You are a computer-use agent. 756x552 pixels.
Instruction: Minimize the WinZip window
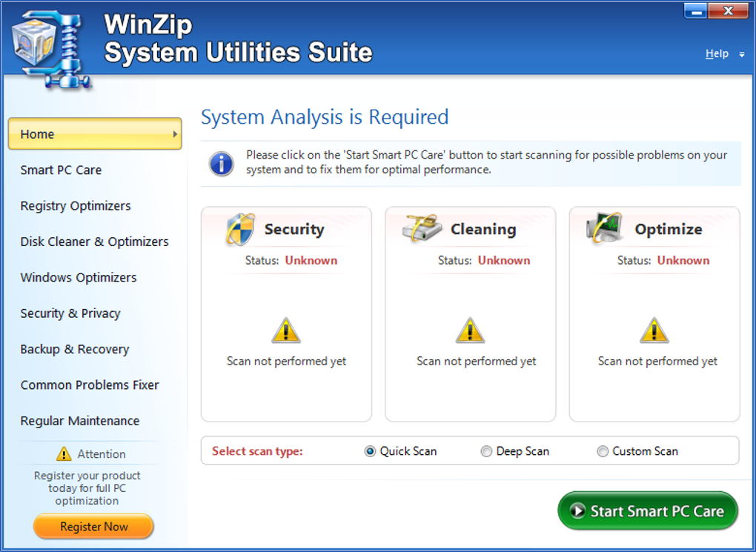pyautogui.click(x=696, y=10)
